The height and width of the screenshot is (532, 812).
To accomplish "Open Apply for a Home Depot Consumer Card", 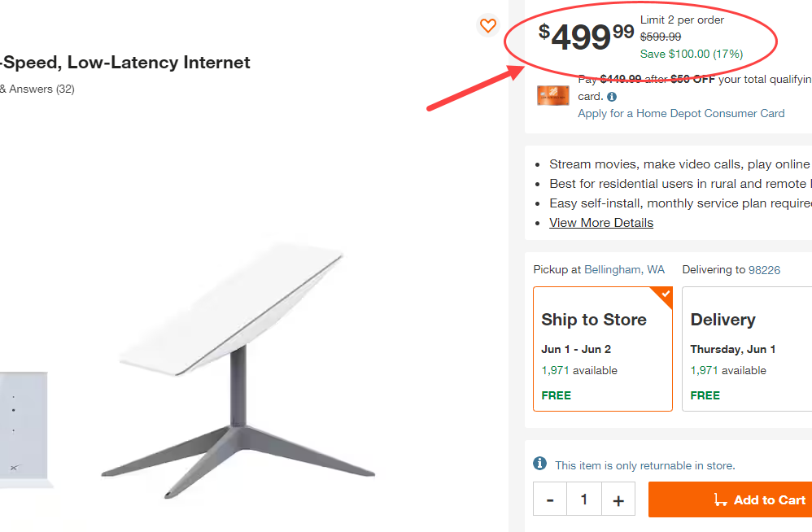I will click(x=681, y=113).
